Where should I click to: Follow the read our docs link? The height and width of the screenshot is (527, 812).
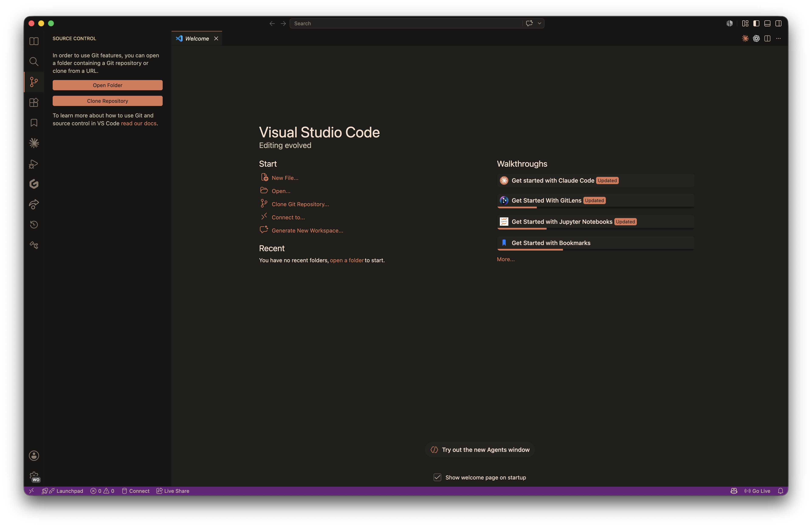pos(138,123)
